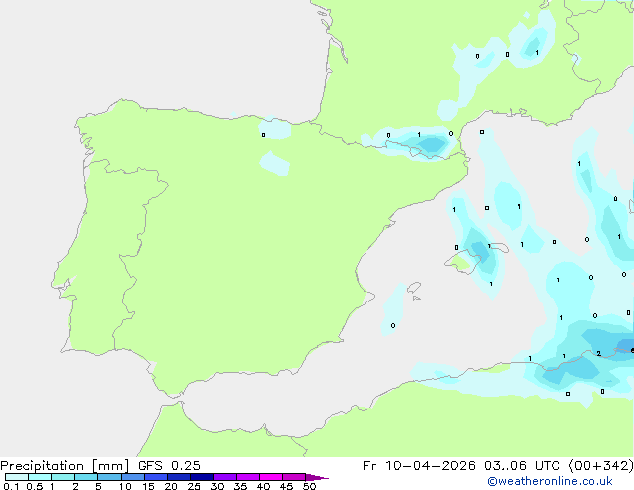
Task: Pick the 2 to 5 mm legend swatch
Action: coord(86,477)
